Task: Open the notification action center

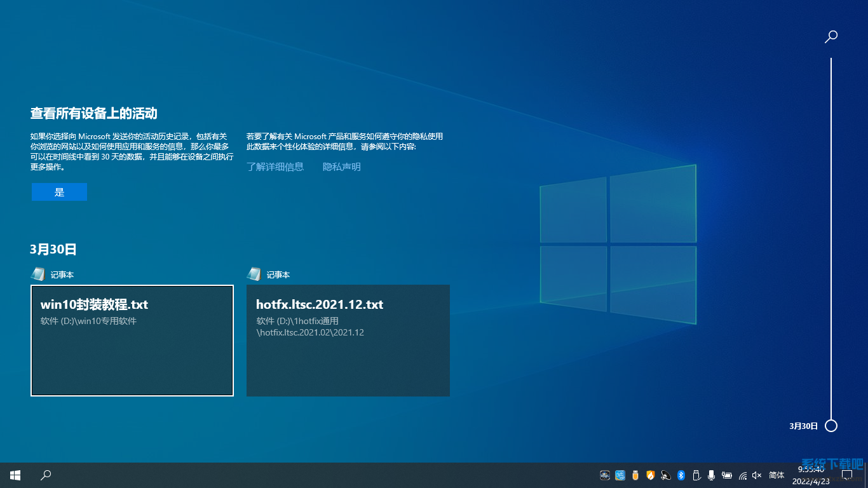Action: coord(846,475)
